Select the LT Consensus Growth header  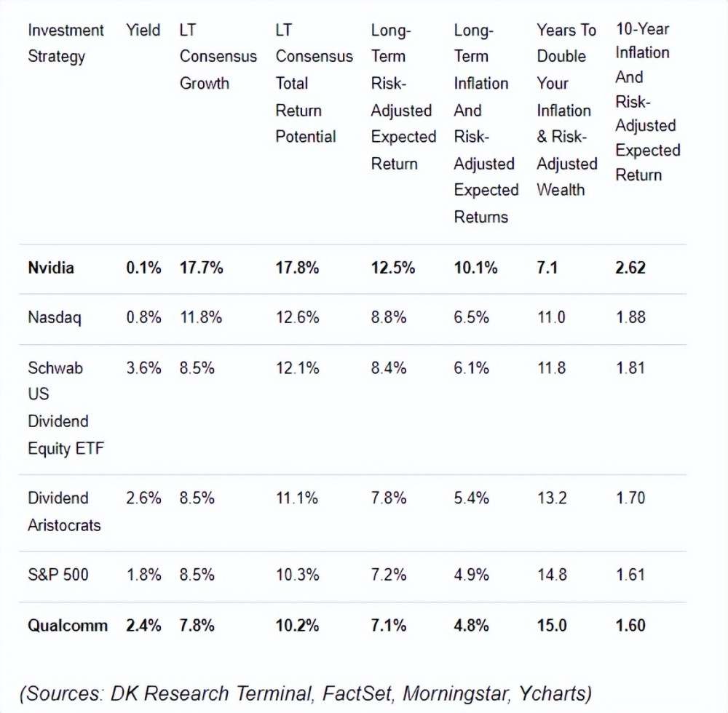click(218, 57)
